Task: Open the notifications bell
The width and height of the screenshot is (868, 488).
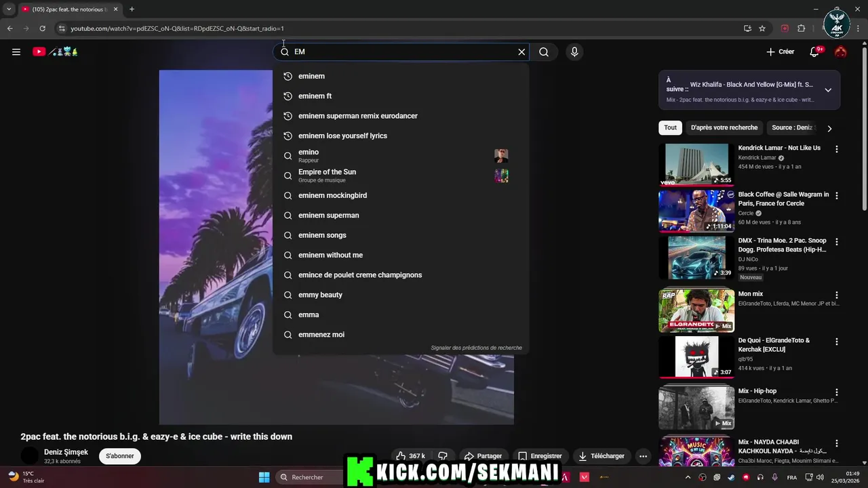Action: (x=815, y=52)
